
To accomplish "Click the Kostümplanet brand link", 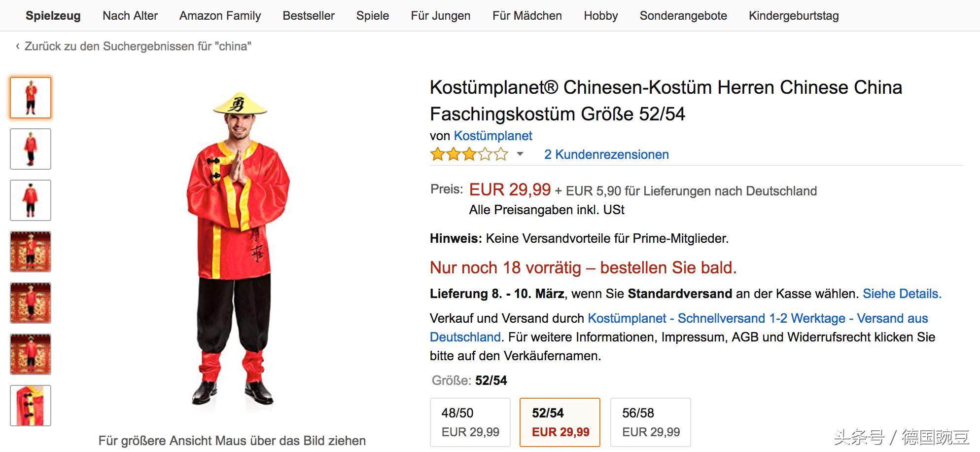I will [493, 136].
